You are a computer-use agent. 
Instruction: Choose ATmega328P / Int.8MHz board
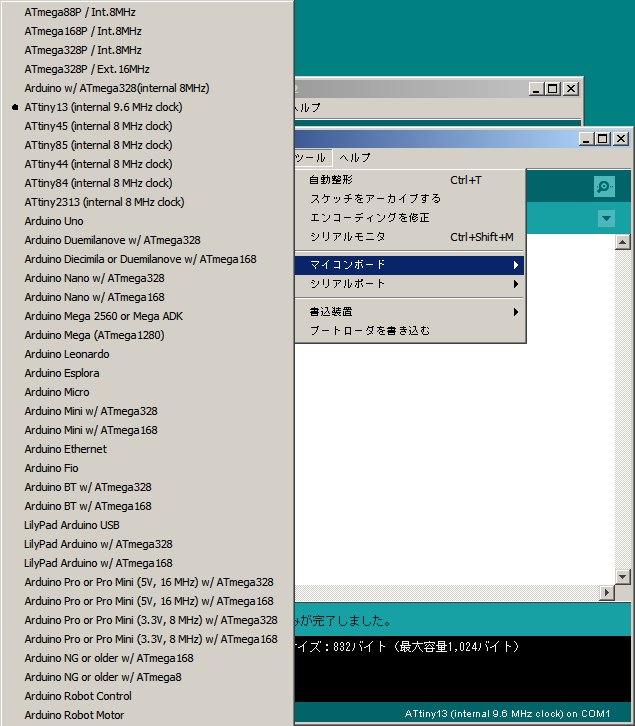(x=147, y=50)
